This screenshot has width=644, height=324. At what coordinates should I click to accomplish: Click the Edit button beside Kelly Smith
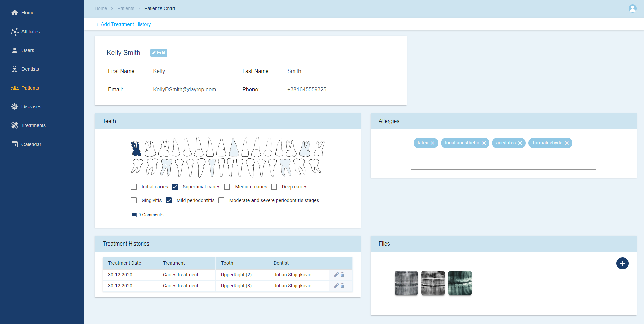159,53
